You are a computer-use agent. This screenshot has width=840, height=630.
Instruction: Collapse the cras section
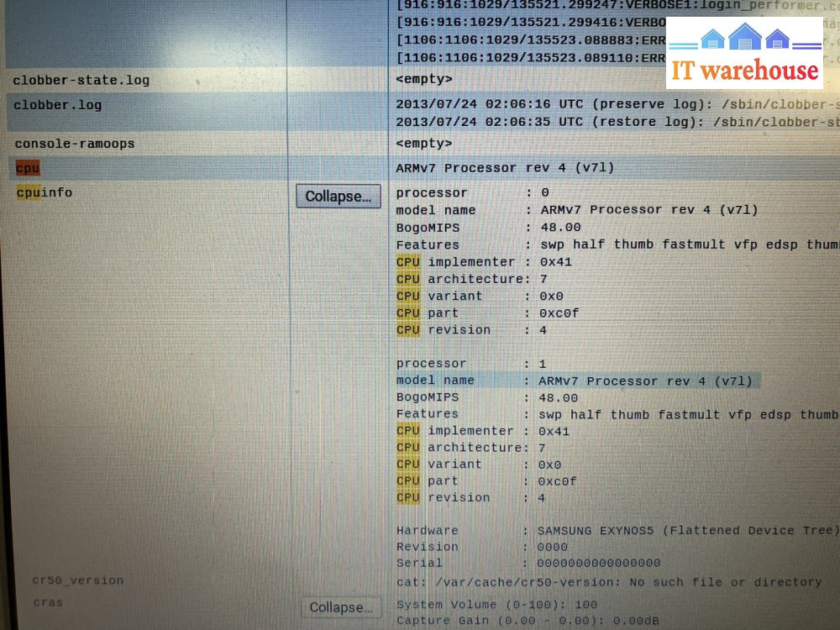[341, 607]
